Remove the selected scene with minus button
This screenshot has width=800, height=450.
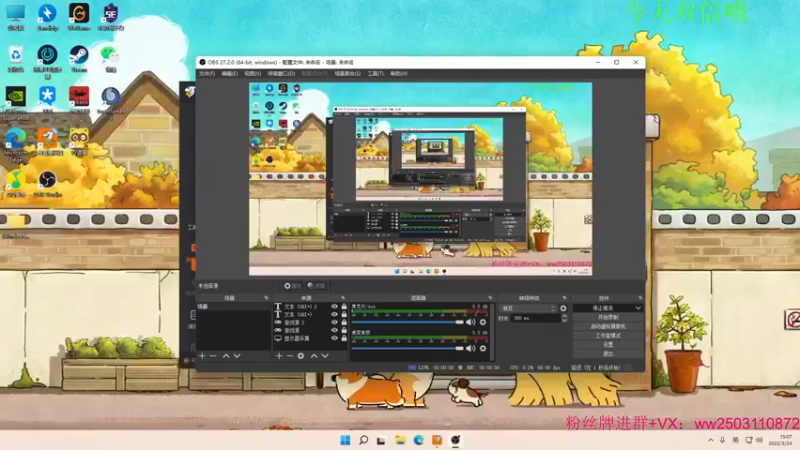click(213, 356)
